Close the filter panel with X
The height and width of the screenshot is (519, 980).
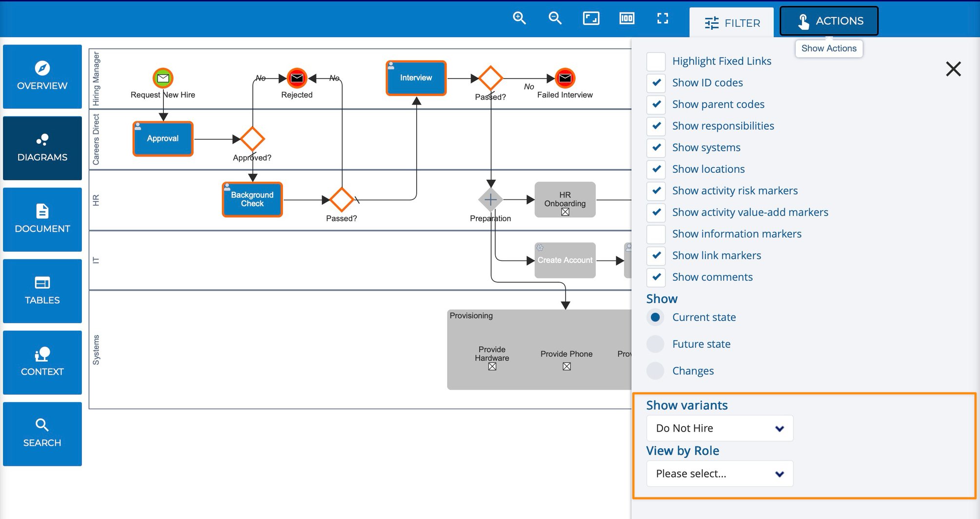(953, 69)
